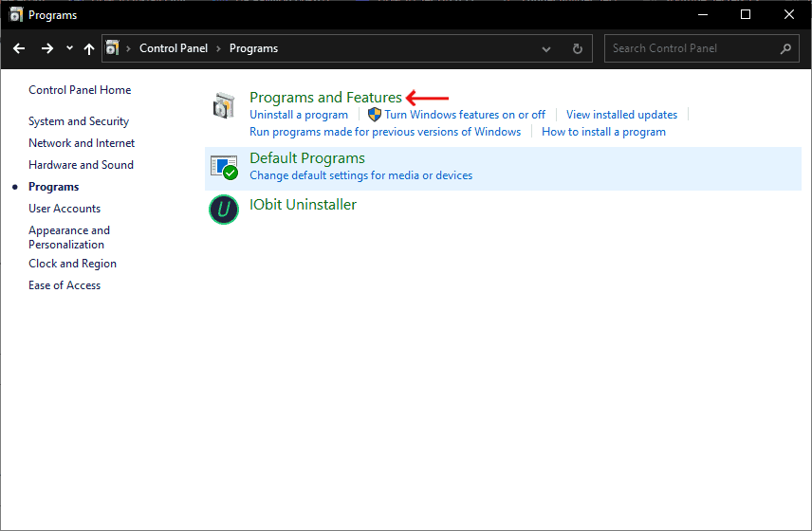Click the title bar Programs window icon
The height and width of the screenshot is (531, 812).
click(16, 15)
